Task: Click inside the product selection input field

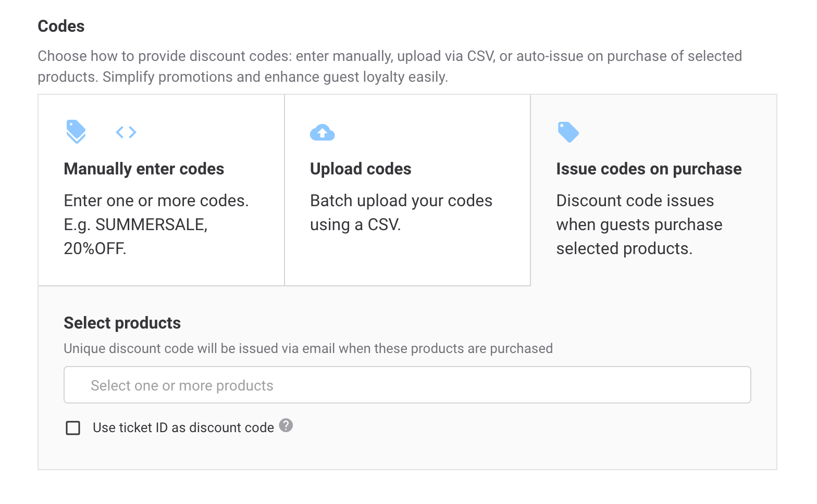Action: point(406,385)
